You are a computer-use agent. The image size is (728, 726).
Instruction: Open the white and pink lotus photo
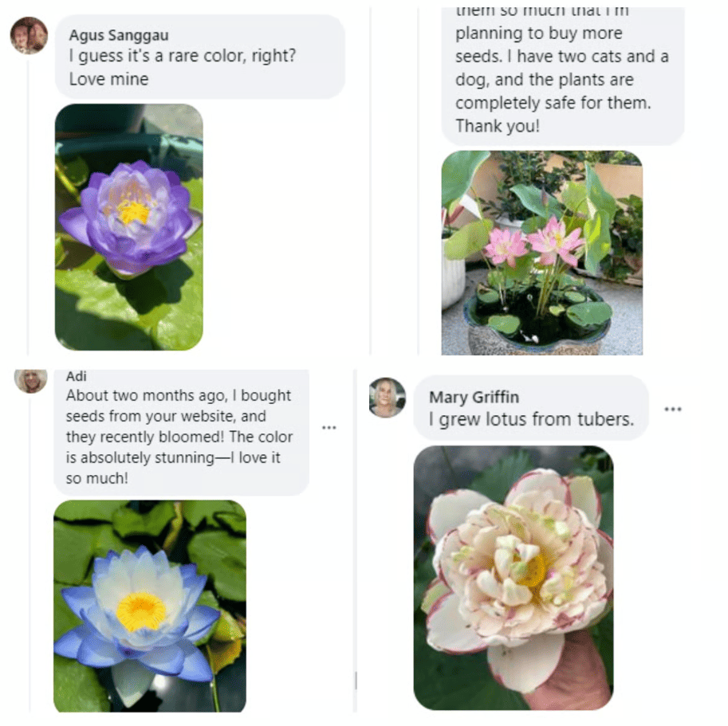tap(513, 578)
